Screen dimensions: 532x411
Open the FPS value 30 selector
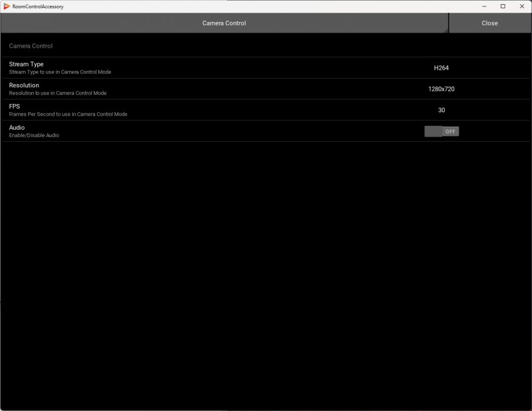pos(441,110)
